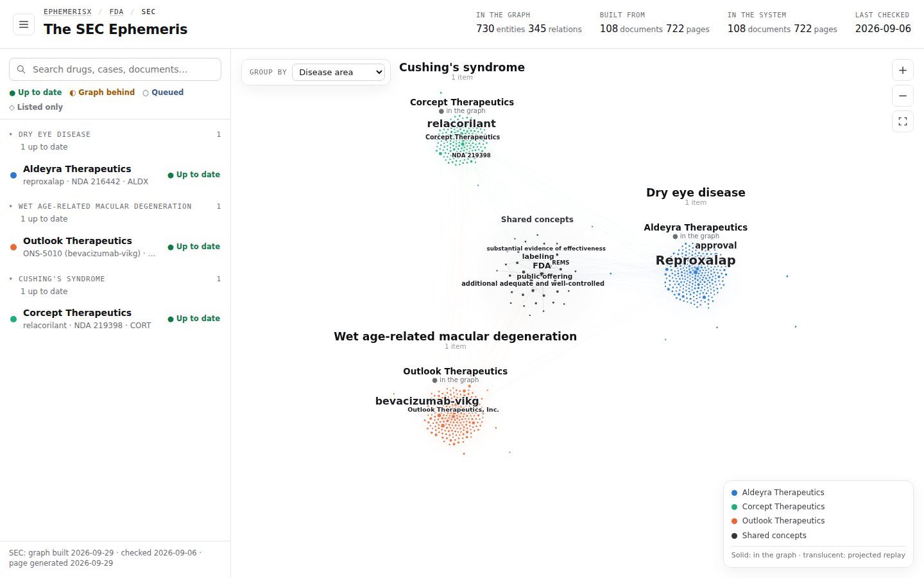Go to SEC breadcrumb

click(x=148, y=12)
